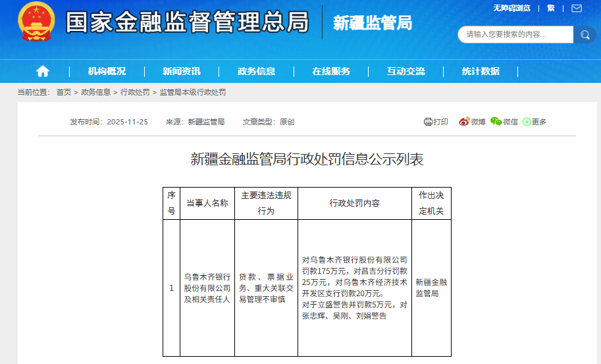Click the row number 1 cell

[x=171, y=288]
